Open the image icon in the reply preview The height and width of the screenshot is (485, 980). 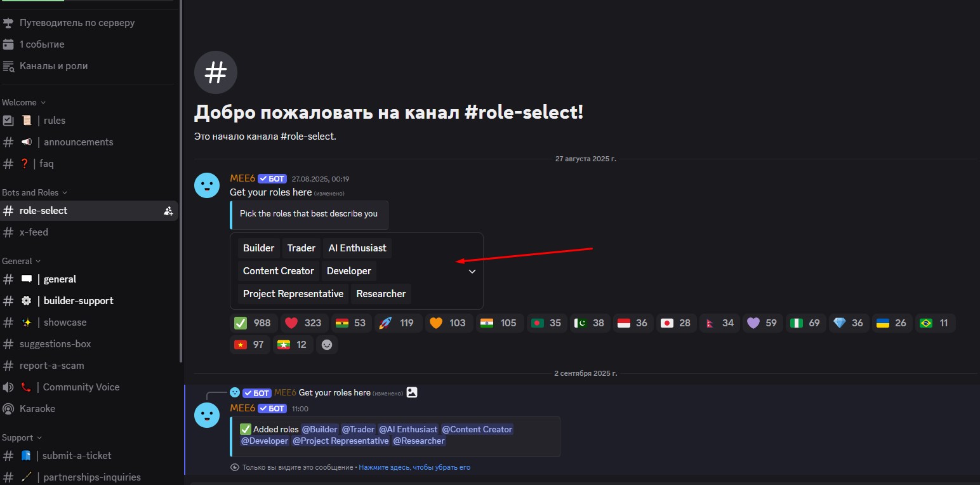pos(412,392)
